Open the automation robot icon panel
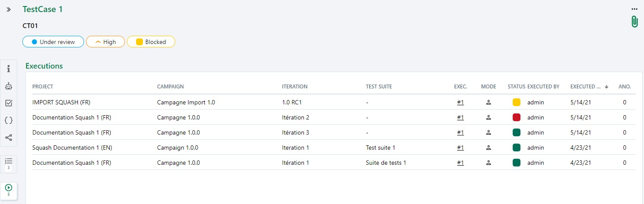 [x=9, y=86]
